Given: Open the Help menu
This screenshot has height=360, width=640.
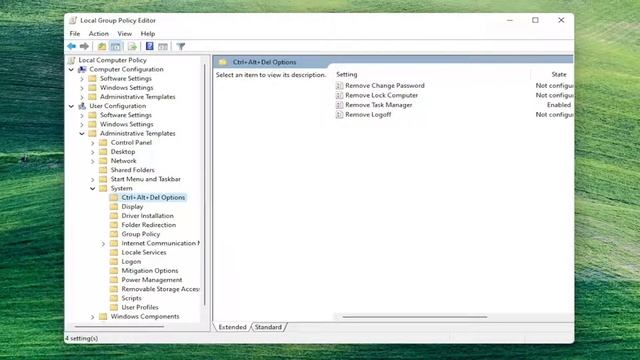Looking at the screenshot, I should [x=148, y=33].
